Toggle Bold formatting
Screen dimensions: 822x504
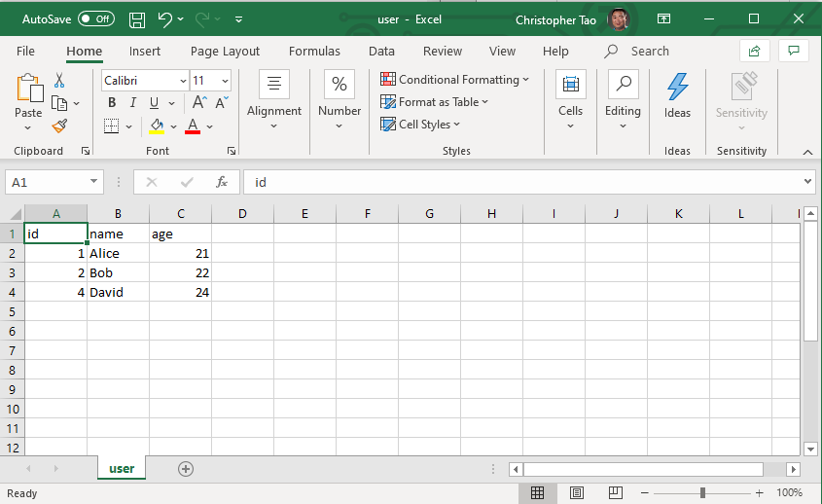tap(112, 103)
